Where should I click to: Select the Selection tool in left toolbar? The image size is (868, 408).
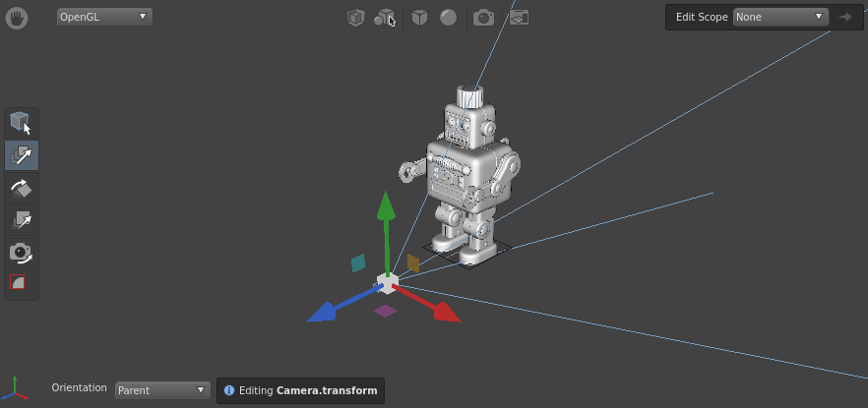click(22, 123)
